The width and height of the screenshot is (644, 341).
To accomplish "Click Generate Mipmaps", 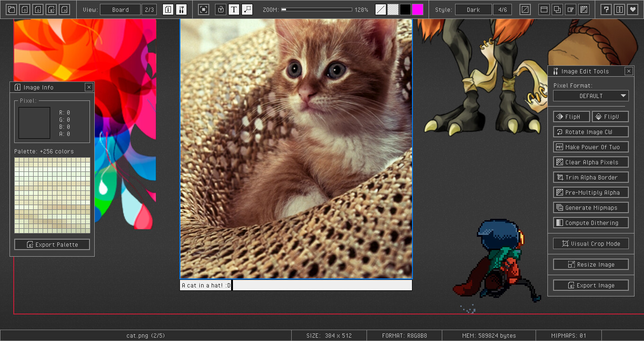I will pos(590,207).
